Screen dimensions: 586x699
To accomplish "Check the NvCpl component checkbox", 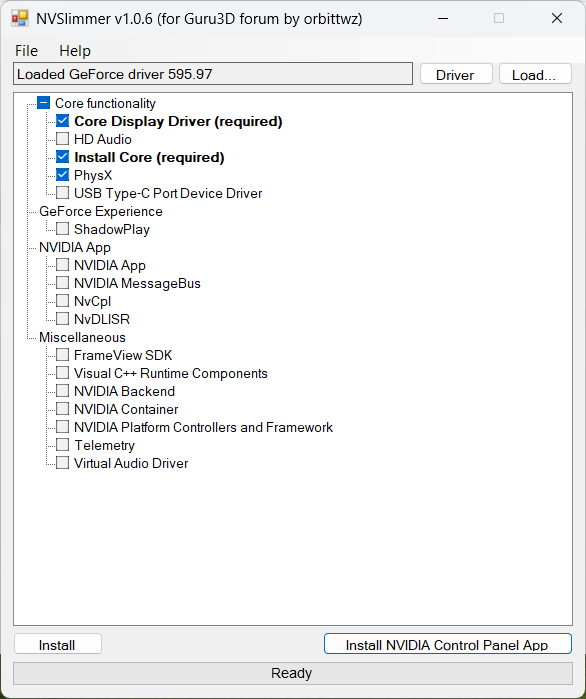I will pyautogui.click(x=62, y=300).
